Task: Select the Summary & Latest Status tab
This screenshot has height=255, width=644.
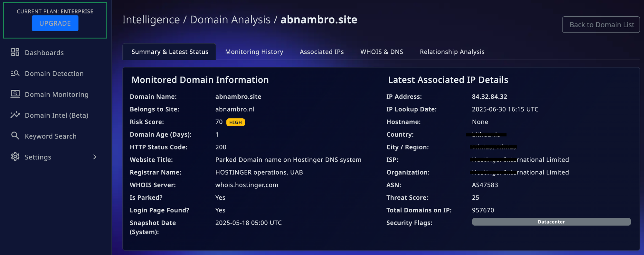Action: 169,52
